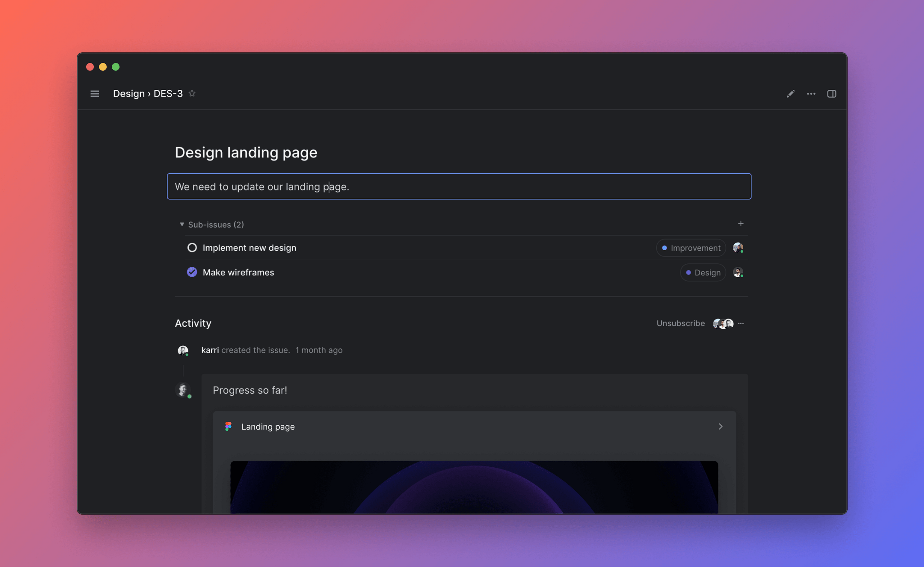Expand Landing page Figma embed chevron
Screen dimensions: 924x567
pos(720,426)
